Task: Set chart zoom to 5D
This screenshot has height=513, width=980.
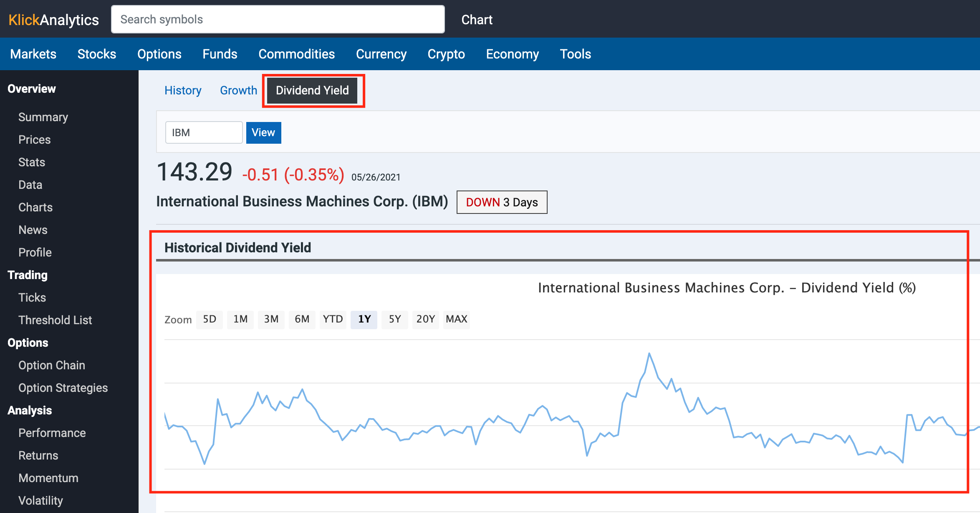Action: pyautogui.click(x=210, y=320)
